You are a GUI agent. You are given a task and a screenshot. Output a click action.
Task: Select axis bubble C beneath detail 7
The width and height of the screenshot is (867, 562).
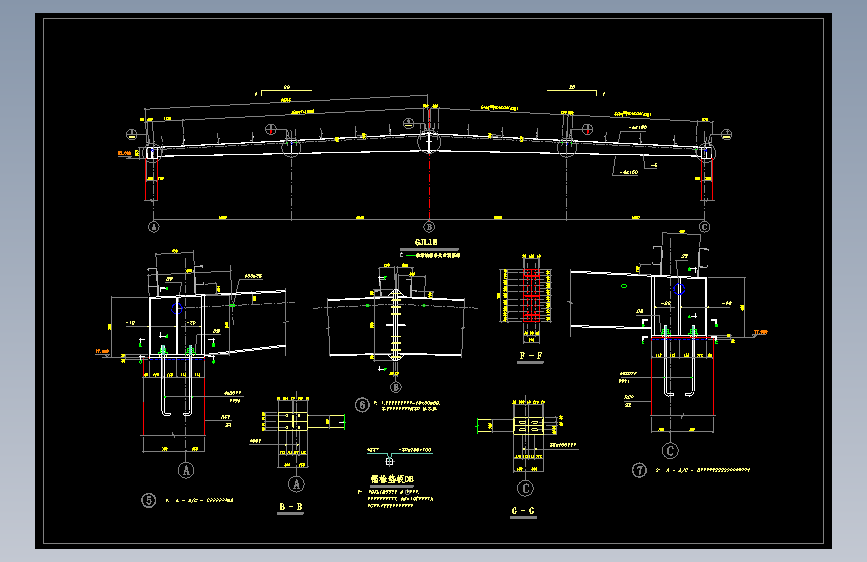[670, 451]
